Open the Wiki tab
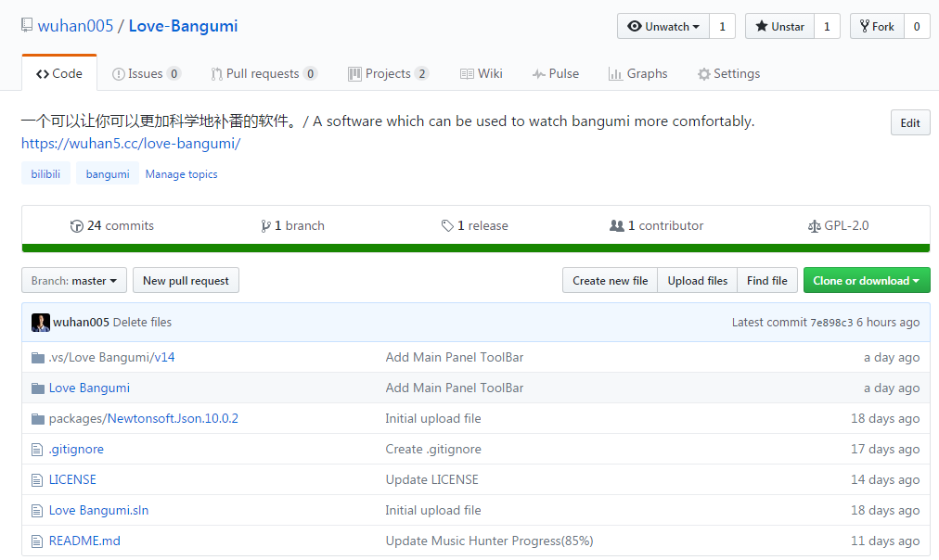This screenshot has height=560, width=939. (x=482, y=73)
